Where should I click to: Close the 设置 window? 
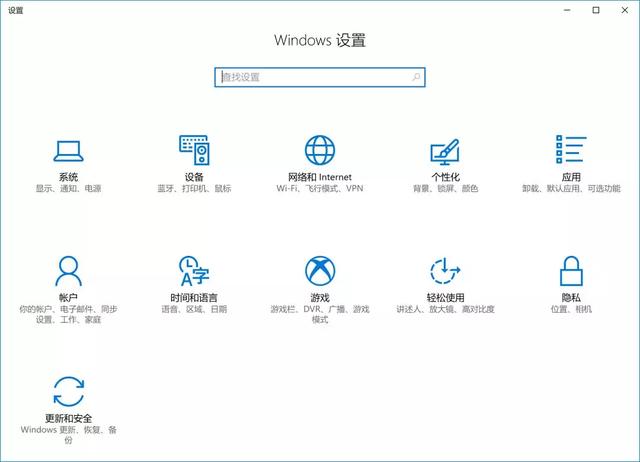[625, 10]
